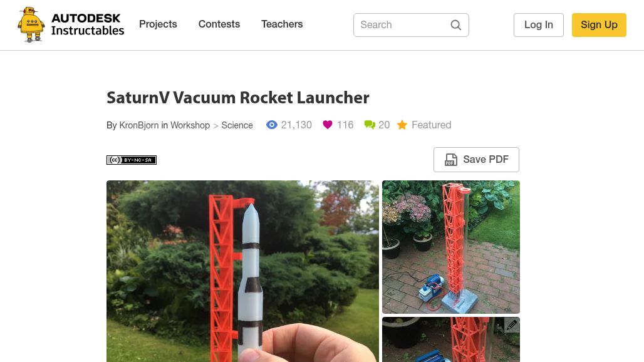The width and height of the screenshot is (644, 362).
Task: Open the Science channel link
Action: (x=237, y=125)
